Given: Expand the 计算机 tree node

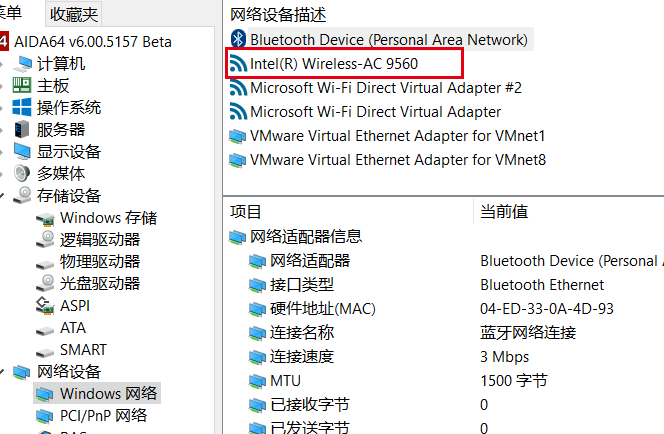Looking at the screenshot, I should click(2, 64).
